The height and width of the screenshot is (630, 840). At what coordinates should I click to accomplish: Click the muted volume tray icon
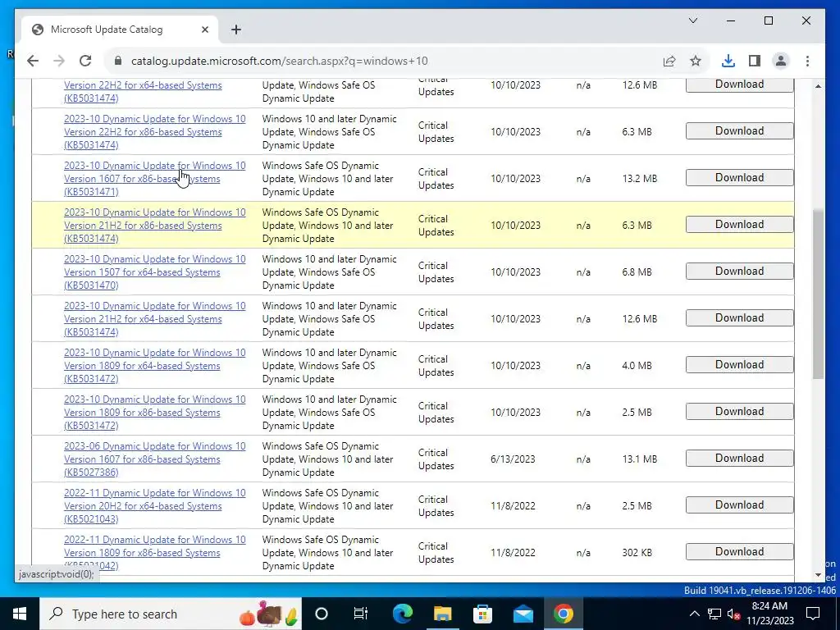coord(734,614)
